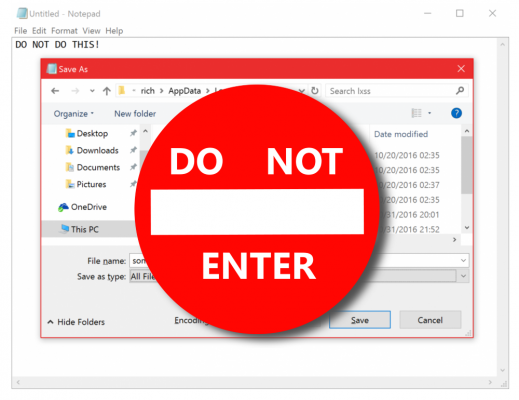This screenshot has height=400, width=519.
Task: Click the pin icon beside Downloads
Action: (x=133, y=150)
